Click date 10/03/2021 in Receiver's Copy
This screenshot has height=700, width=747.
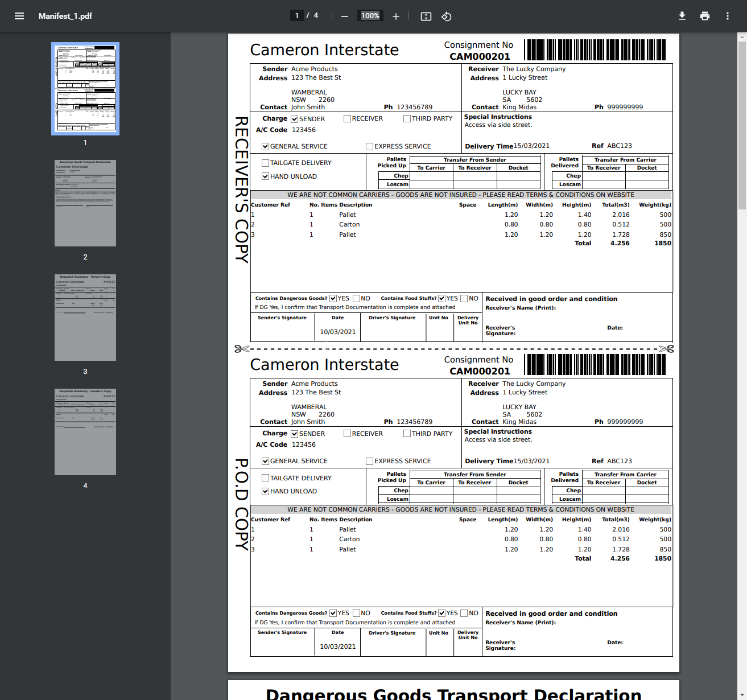coord(337,332)
